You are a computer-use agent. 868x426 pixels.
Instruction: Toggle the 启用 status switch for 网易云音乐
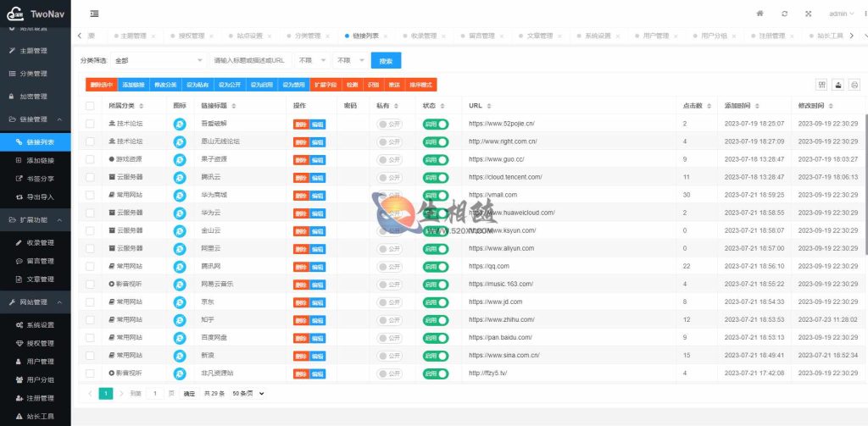point(436,285)
